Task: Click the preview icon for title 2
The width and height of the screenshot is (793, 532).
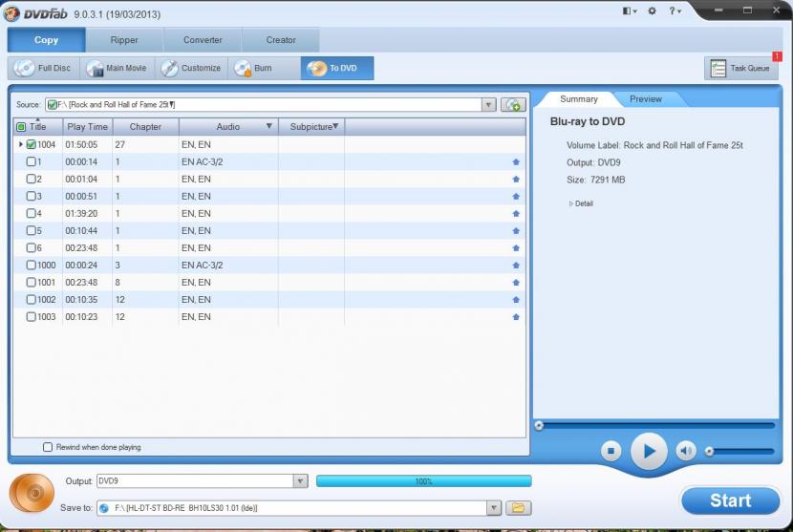Action: tap(516, 179)
